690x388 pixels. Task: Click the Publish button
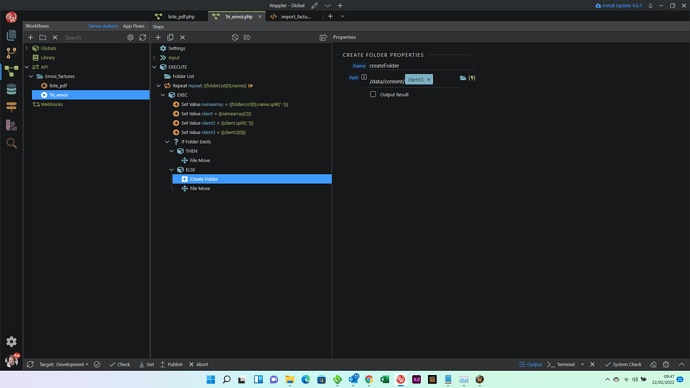[171, 364]
